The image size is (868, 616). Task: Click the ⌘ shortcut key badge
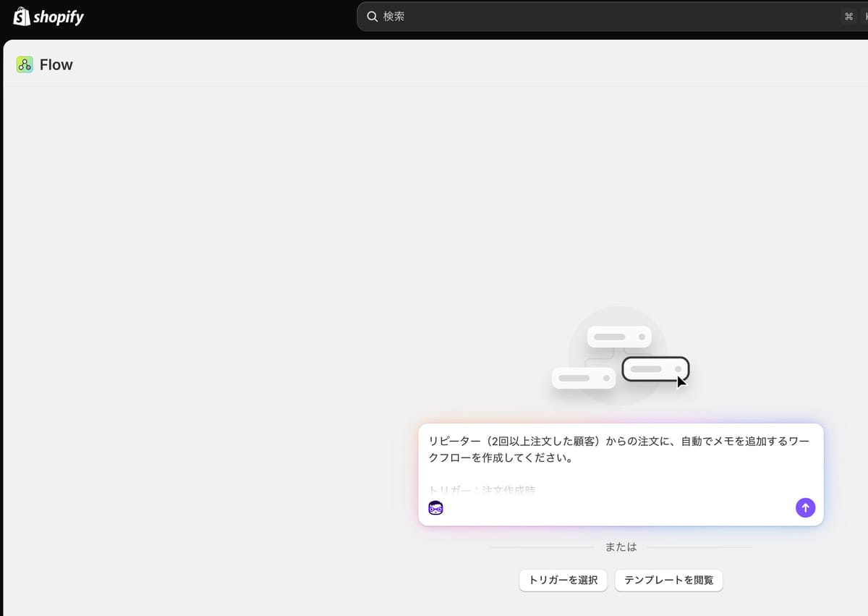coord(849,17)
